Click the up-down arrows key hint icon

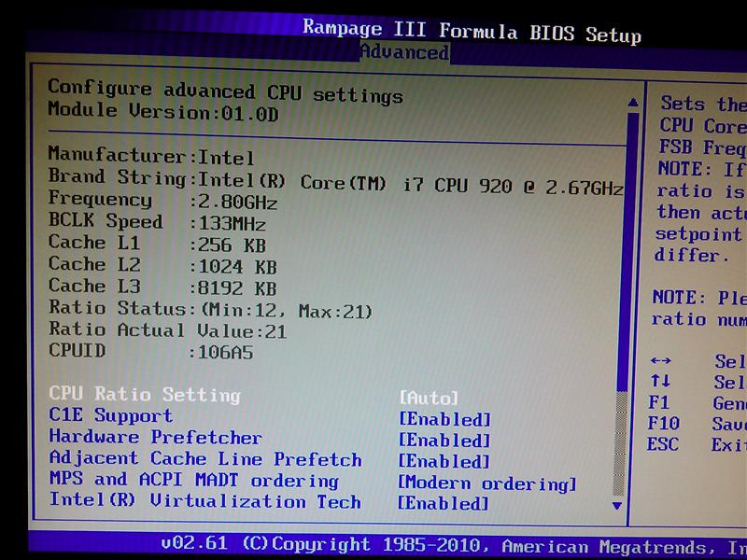pos(659,382)
